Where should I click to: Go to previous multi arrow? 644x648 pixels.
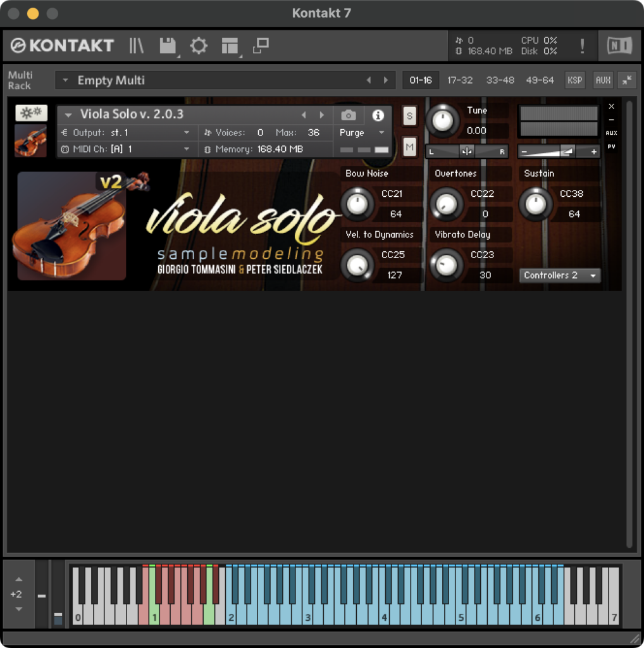click(368, 80)
